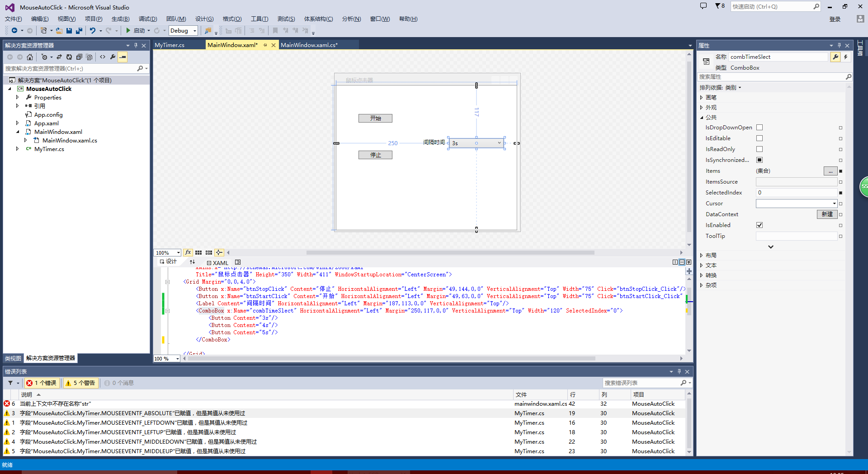Open the Debug configuration dropdown
868x474 pixels.
click(195, 31)
